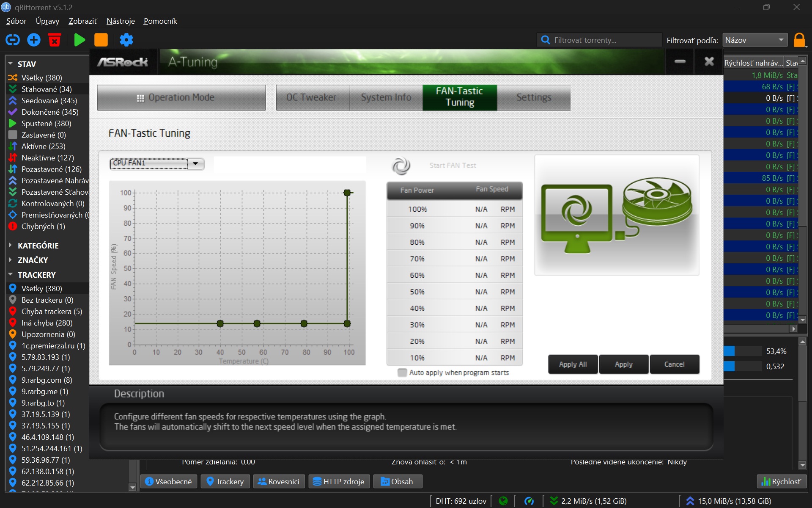This screenshot has height=508, width=812.
Task: Click Start FAN Test swirl icon
Action: click(401, 166)
